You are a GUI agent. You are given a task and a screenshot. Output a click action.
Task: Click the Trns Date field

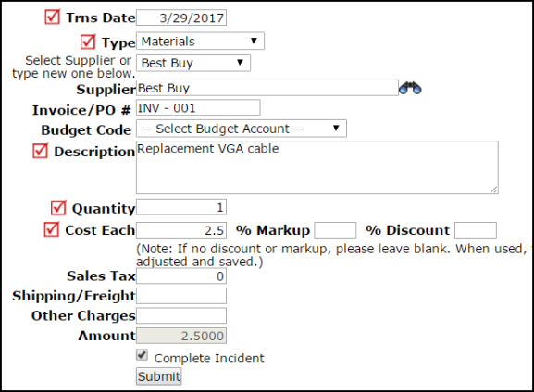pos(181,18)
